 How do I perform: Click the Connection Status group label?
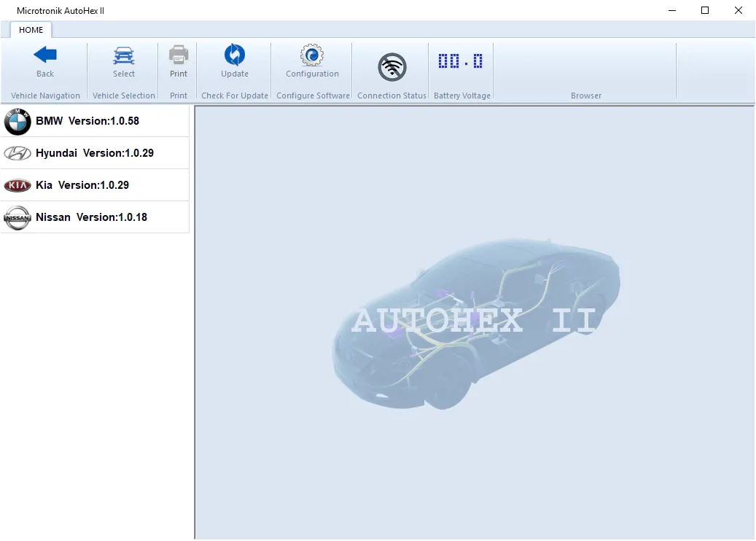(x=391, y=96)
